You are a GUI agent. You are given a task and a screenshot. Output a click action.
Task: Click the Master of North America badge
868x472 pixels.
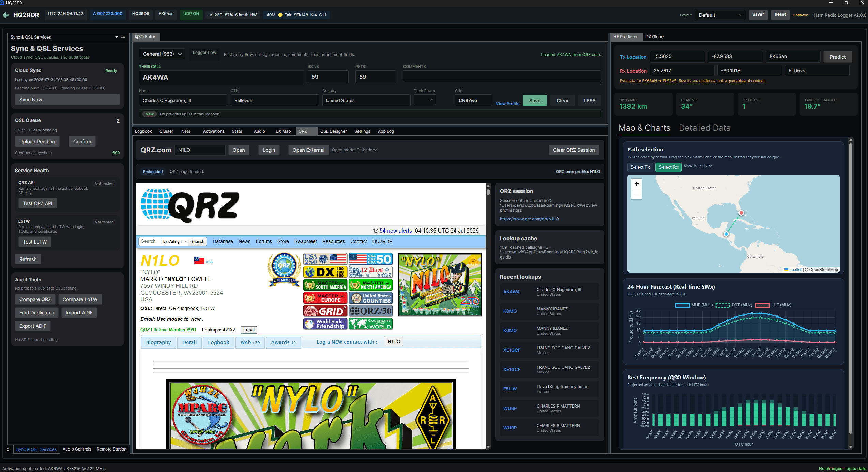tap(370, 285)
